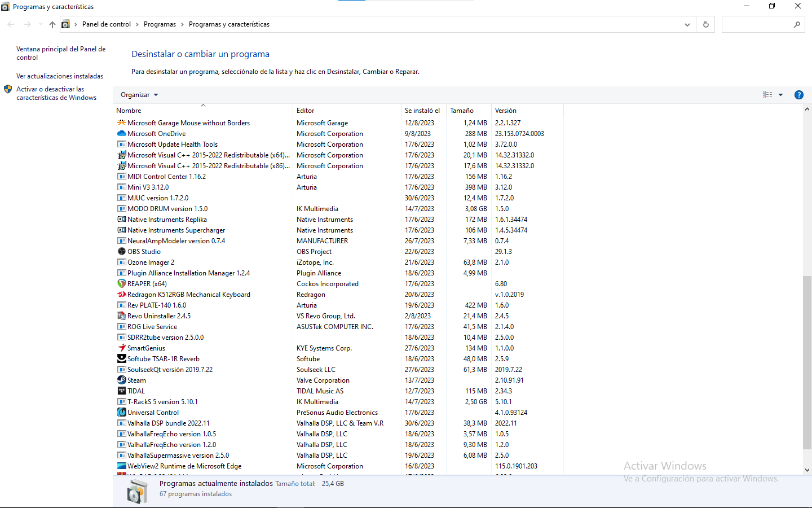Click the Visual C++ Redistributable (x86) icon

coord(121,166)
